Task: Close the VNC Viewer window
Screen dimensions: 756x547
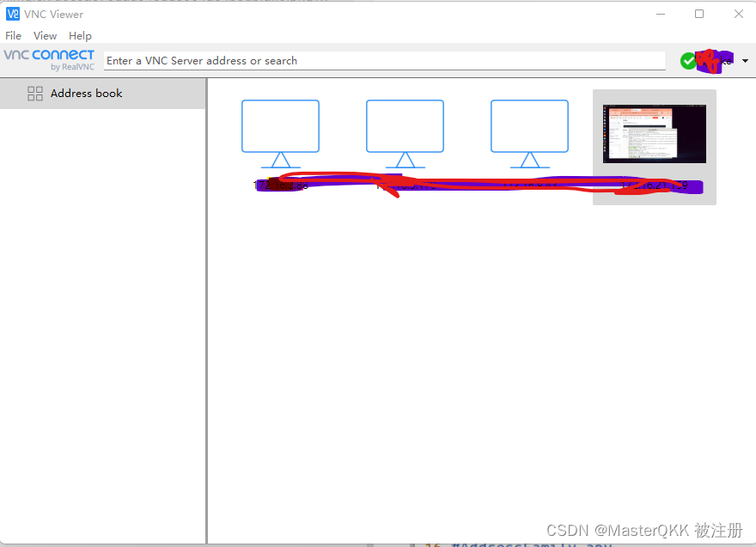Action: 739,14
